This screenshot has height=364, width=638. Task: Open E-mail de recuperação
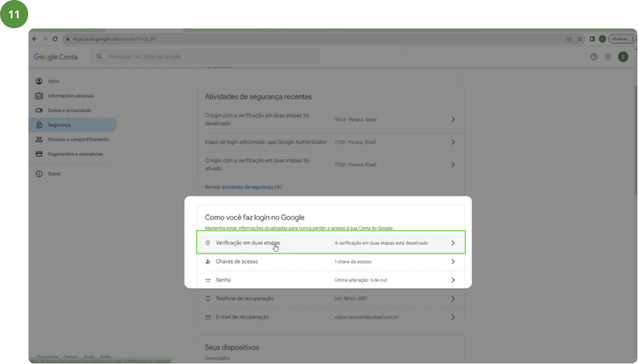331,317
